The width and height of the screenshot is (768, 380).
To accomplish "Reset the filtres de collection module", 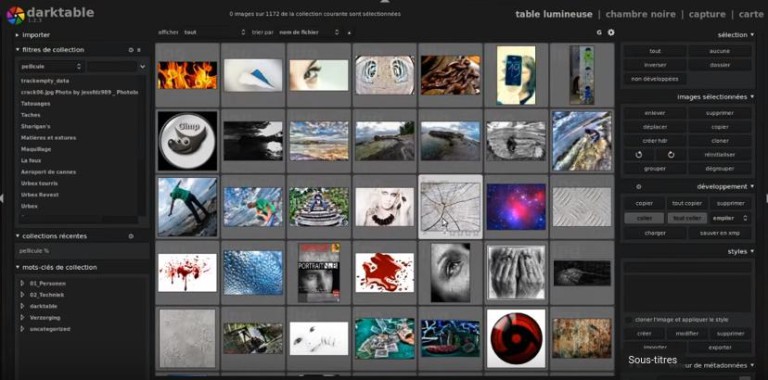I will tap(131, 50).
